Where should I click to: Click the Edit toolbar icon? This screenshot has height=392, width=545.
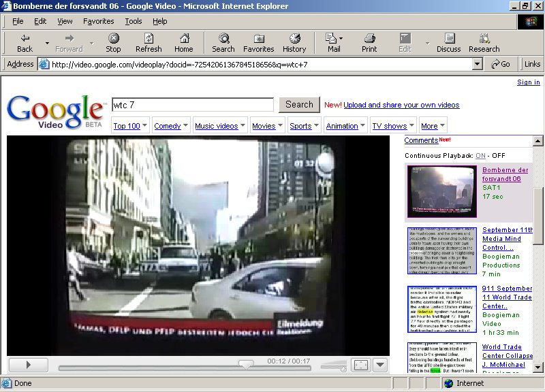pyautogui.click(x=405, y=43)
